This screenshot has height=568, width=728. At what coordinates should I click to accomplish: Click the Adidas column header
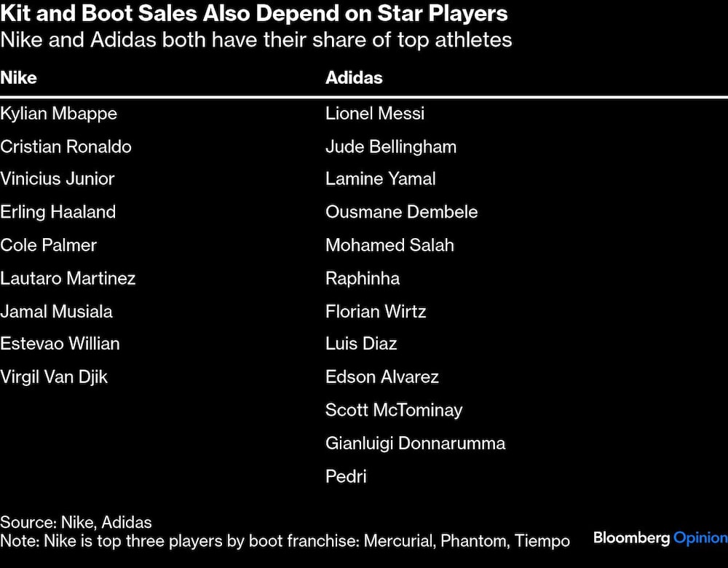(x=354, y=78)
